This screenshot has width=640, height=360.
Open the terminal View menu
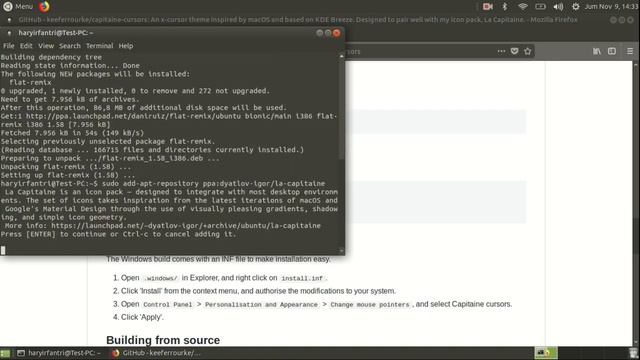point(46,46)
